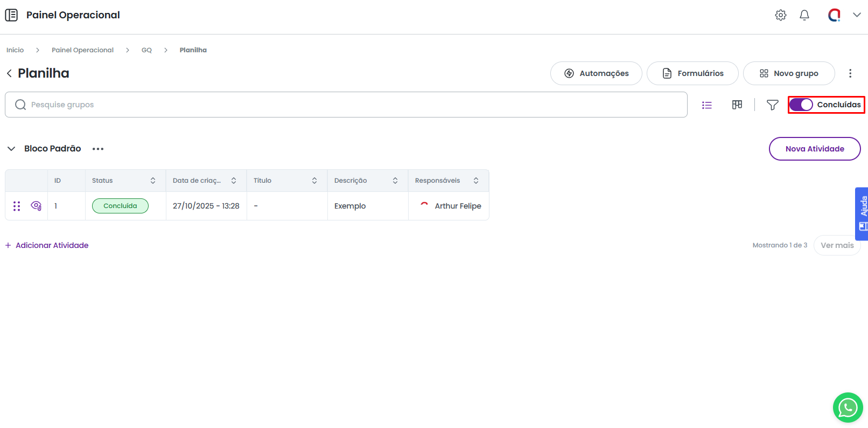Screen dimensions: 868x428
Task: View details icon for activity 1
Action: point(36,206)
